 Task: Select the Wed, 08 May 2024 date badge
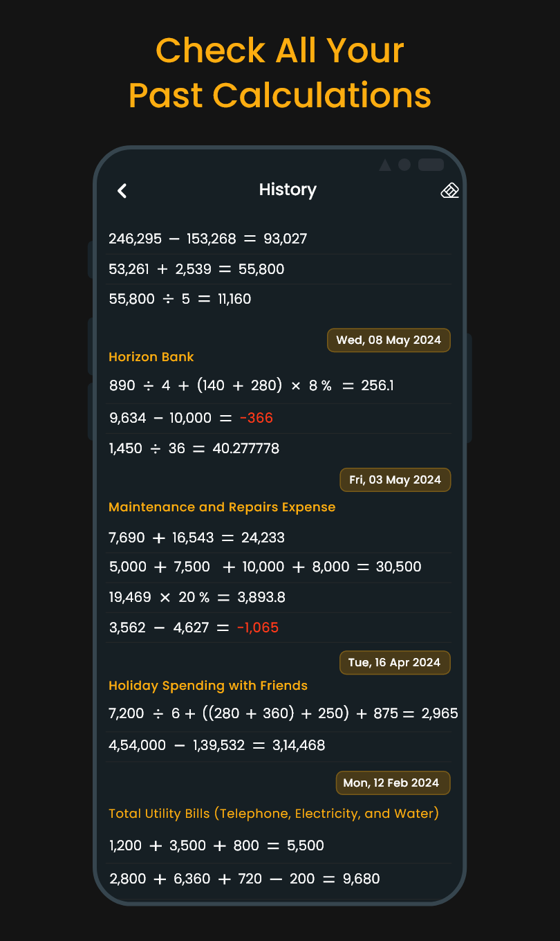point(389,340)
